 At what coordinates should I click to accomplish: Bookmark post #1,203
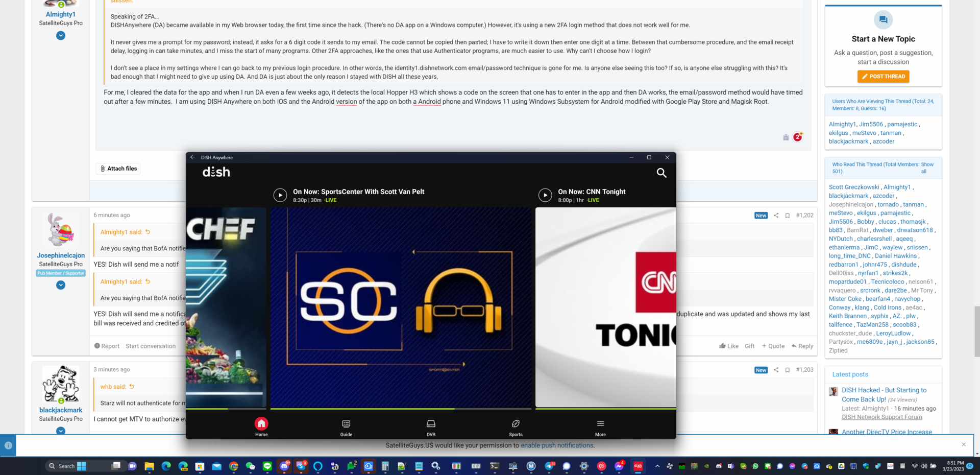788,370
